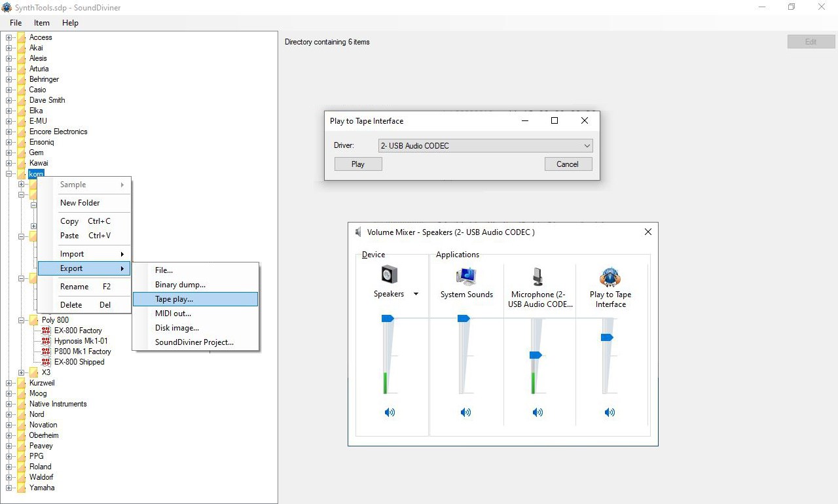Viewport: 838px width, 504px height.
Task: Click the Hypnosis Mk1-01 patch bank icon
Action: (x=46, y=341)
